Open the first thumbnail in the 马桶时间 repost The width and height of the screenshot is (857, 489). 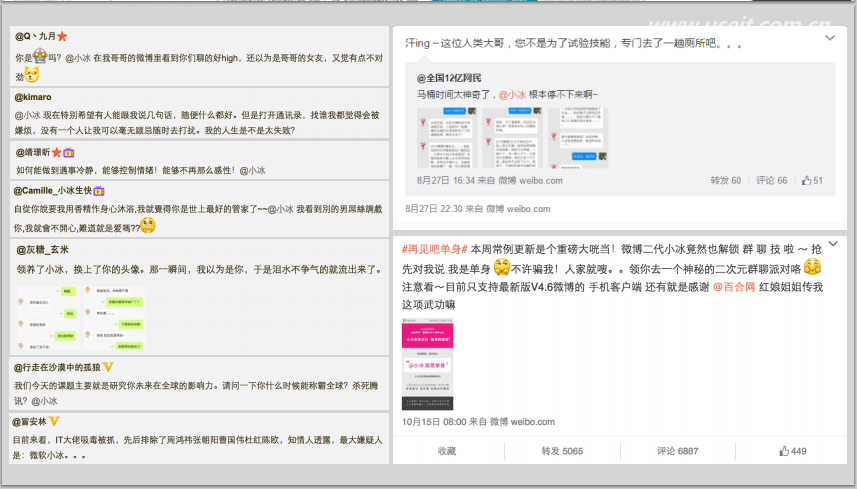[447, 138]
